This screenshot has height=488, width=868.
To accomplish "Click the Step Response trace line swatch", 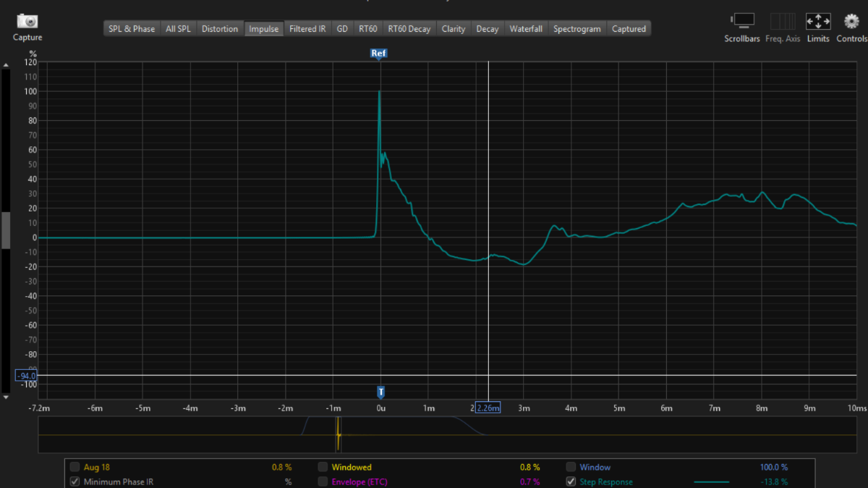I will tap(711, 481).
